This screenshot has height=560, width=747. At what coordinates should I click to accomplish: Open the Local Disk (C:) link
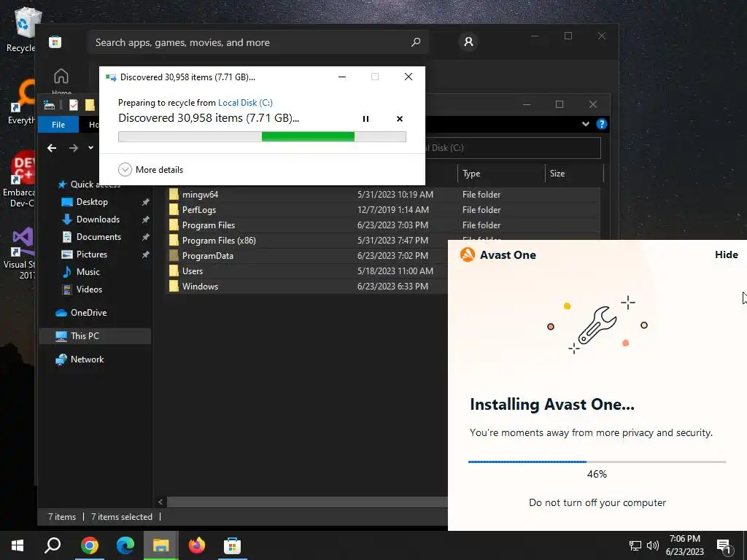coord(245,102)
